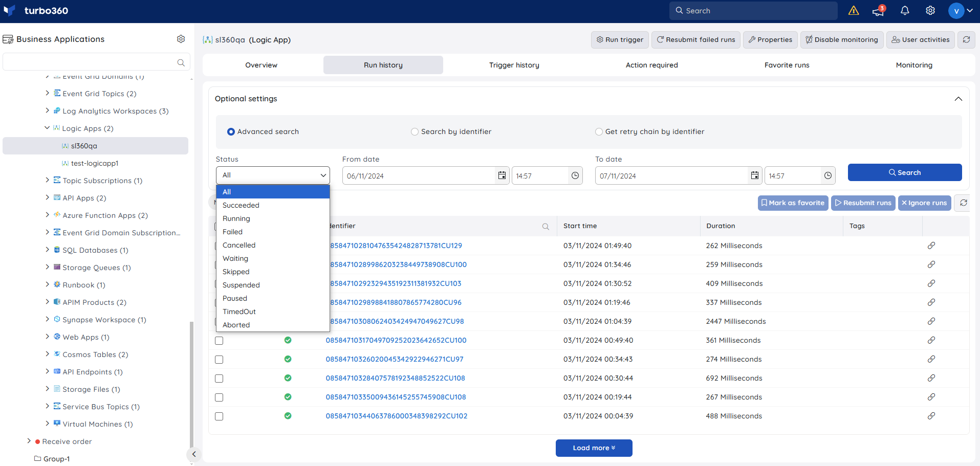Copy link for the 01:34:46 run

click(931, 264)
